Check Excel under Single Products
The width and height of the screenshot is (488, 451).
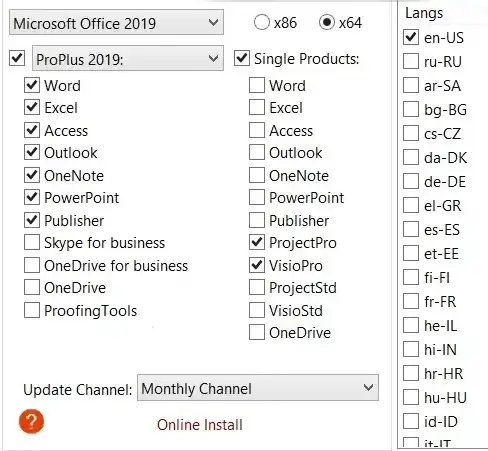[x=257, y=107]
